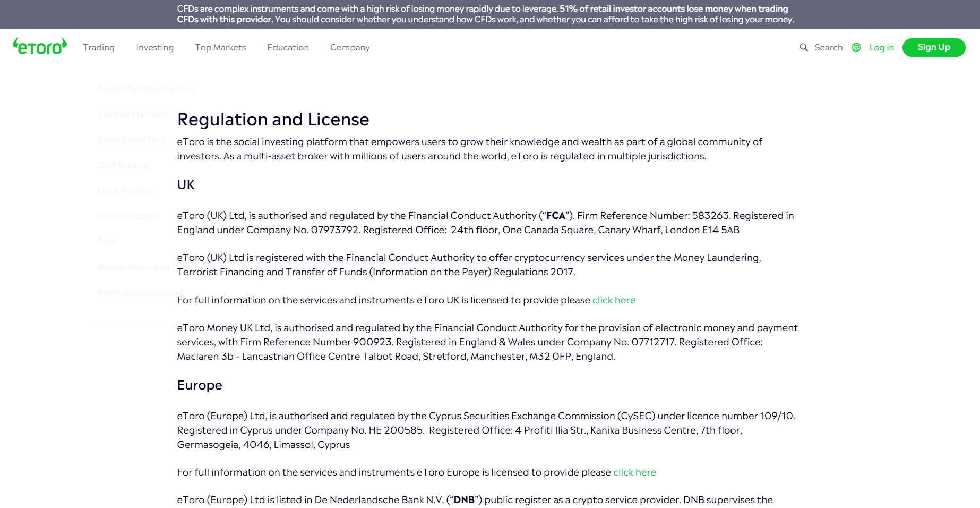Click the Search label in the header
The width and height of the screenshot is (980, 508).
[x=829, y=47]
